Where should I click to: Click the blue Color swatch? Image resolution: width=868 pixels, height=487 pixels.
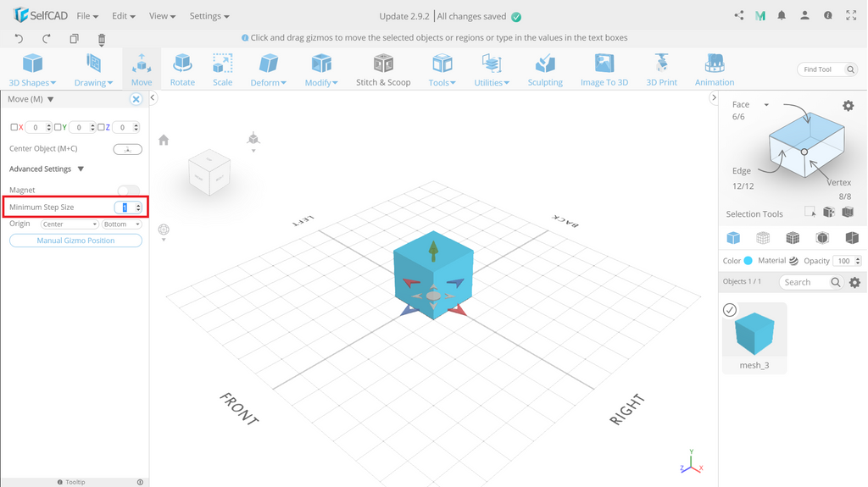point(748,261)
